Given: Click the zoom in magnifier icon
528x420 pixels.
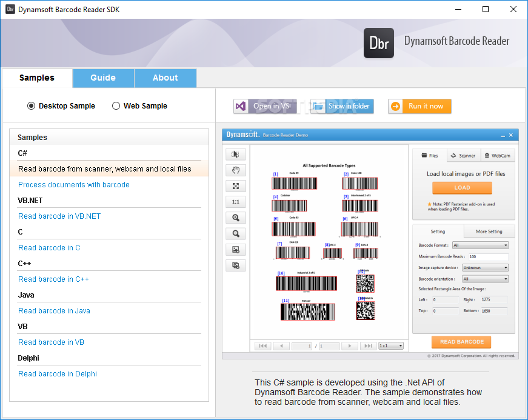Looking at the screenshot, I should [235, 218].
